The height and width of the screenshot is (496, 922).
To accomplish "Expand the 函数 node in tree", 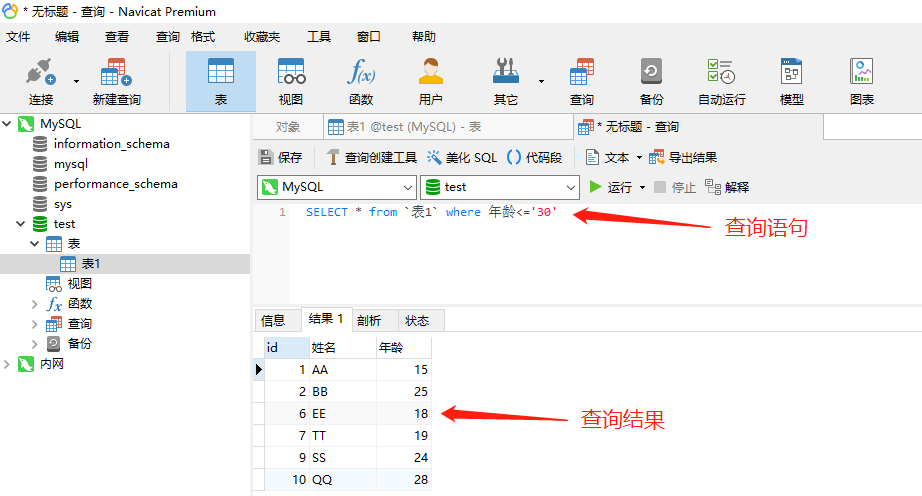I will 35,304.
